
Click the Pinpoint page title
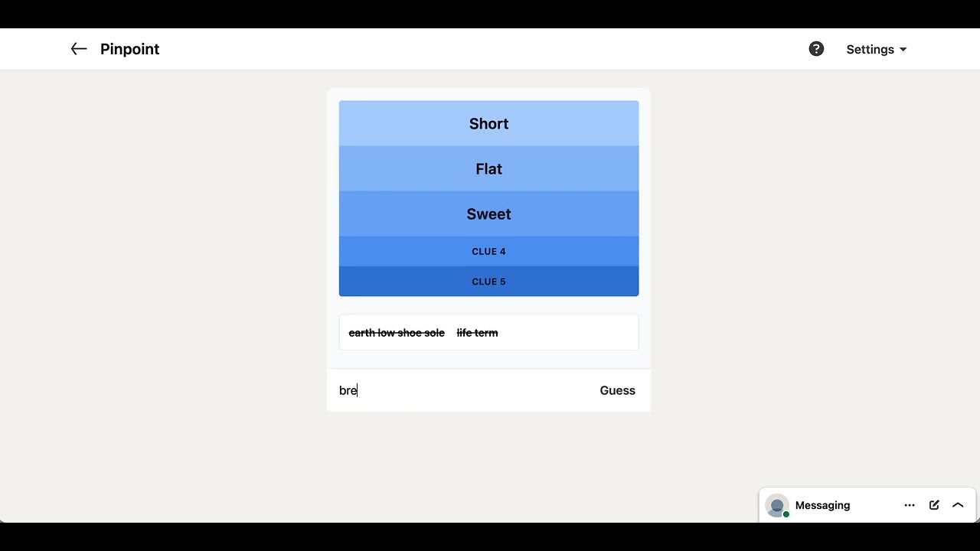(x=129, y=49)
